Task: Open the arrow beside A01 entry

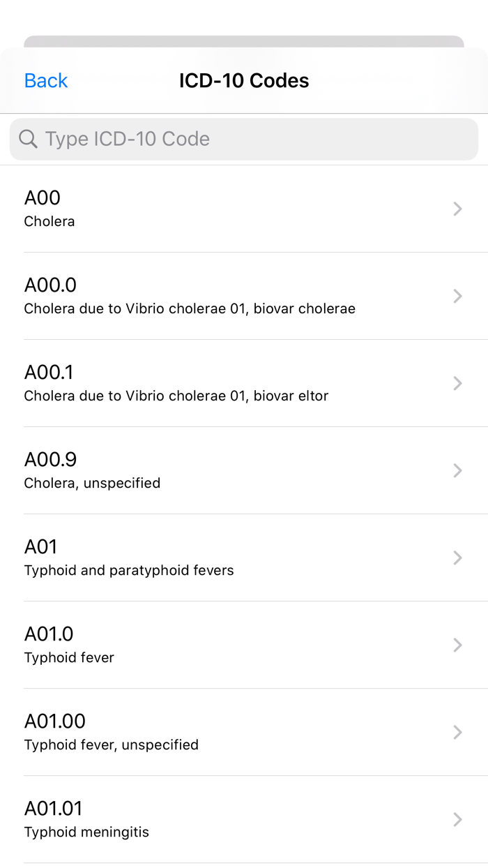Action: (x=457, y=558)
